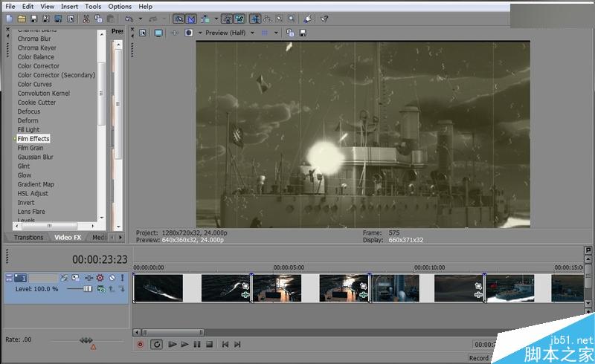This screenshot has height=364, width=595.
Task: Toggle auto ripple toolbar button
Action: click(x=206, y=19)
